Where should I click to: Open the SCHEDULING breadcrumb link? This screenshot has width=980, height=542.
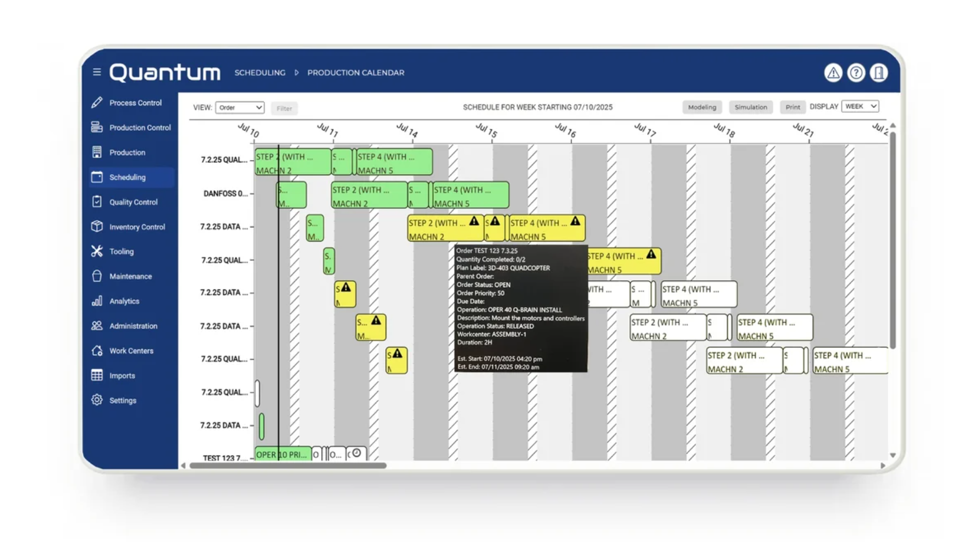260,72
